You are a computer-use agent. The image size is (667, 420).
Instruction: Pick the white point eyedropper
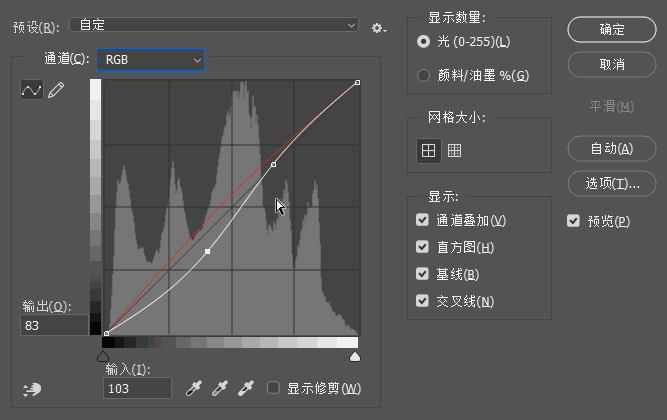click(x=246, y=388)
